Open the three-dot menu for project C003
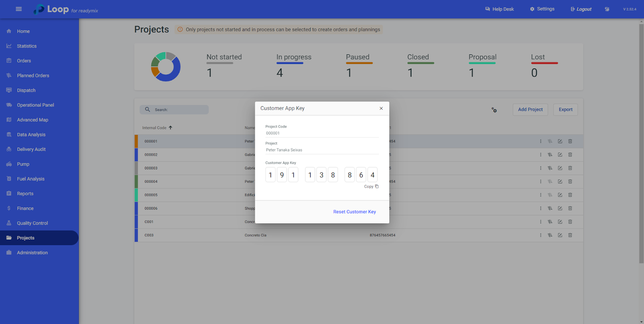Image resolution: width=644 pixels, height=324 pixels. pos(541,235)
